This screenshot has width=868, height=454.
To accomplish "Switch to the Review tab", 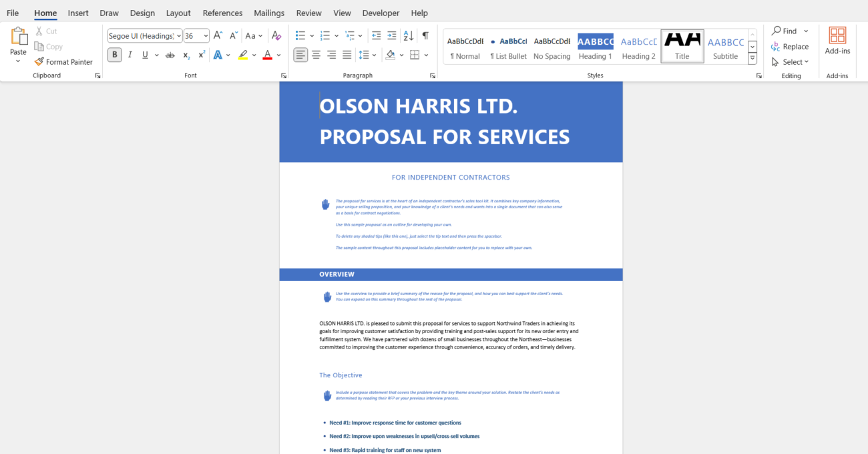I will click(308, 13).
